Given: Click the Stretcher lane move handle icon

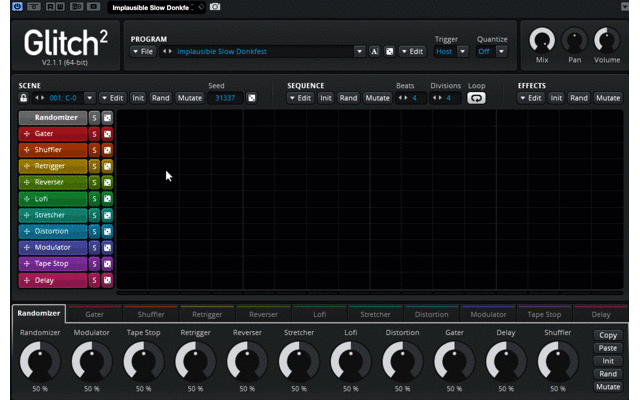Looking at the screenshot, I should click(x=27, y=215).
